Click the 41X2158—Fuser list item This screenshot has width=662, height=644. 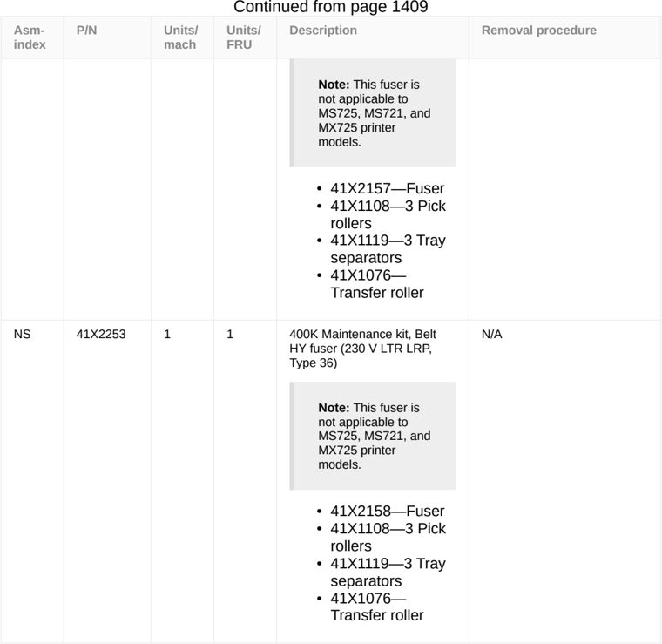pos(387,511)
